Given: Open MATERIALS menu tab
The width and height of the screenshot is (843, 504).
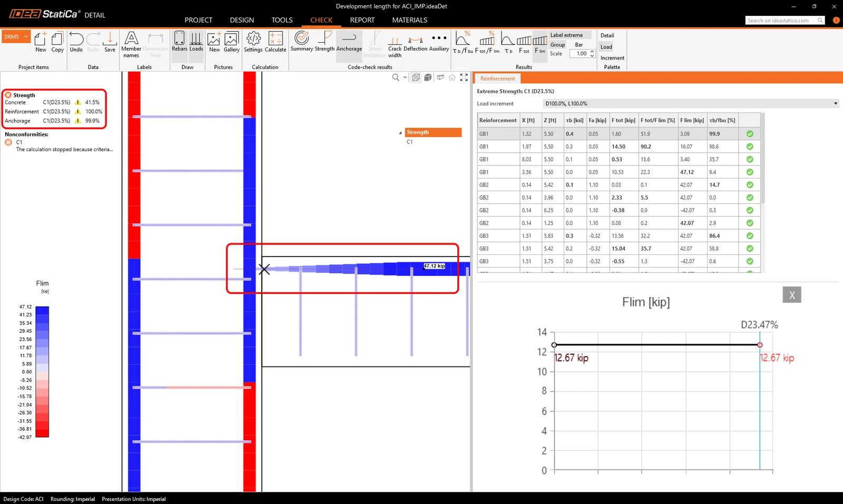Looking at the screenshot, I should (409, 20).
